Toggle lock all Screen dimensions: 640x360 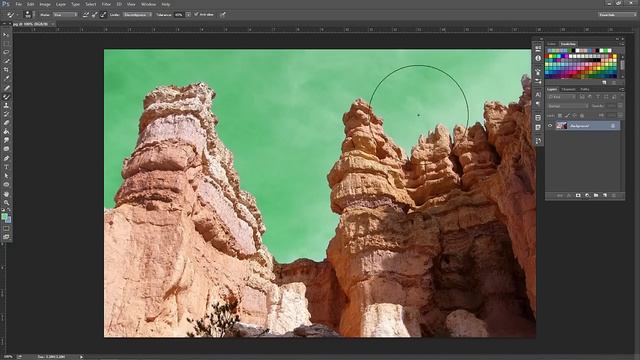coord(582,116)
